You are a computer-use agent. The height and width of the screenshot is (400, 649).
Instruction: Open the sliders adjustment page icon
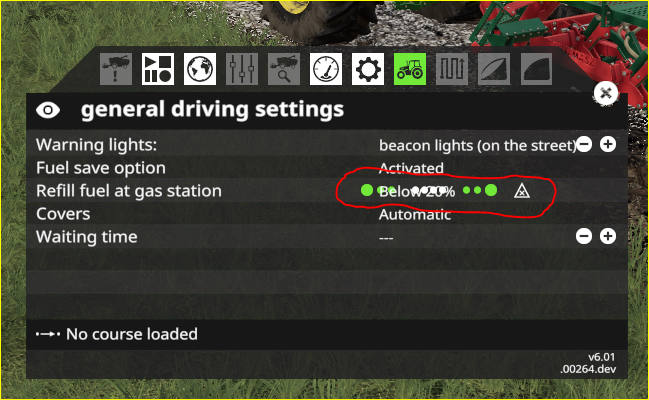coord(242,69)
